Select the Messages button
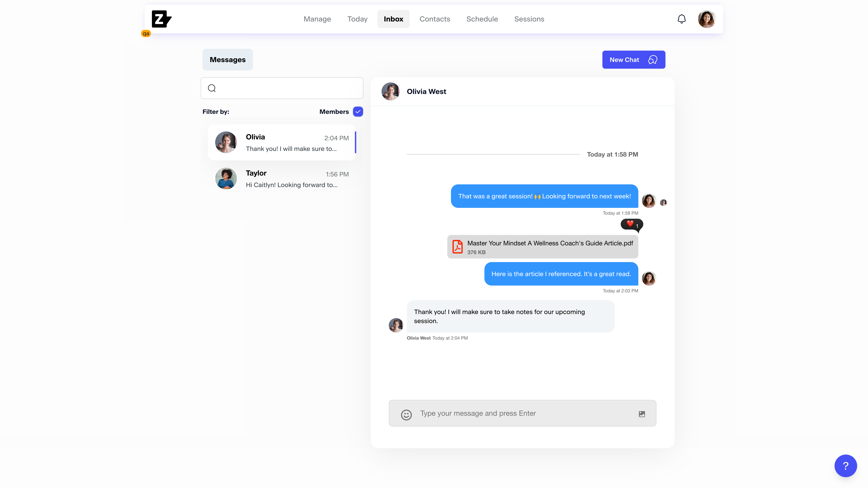Viewport: 868px width, 488px height. (227, 60)
